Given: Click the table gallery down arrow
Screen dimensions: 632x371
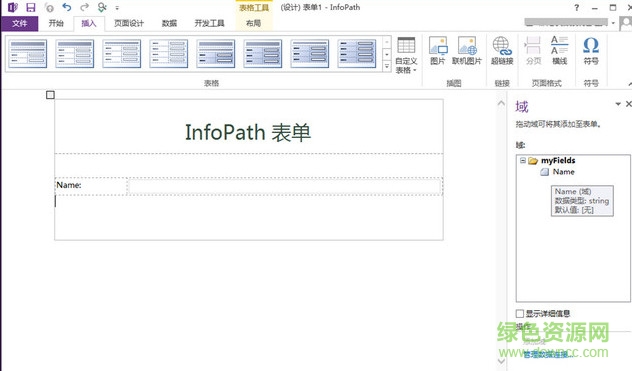Looking at the screenshot, I should pyautogui.click(x=387, y=54).
